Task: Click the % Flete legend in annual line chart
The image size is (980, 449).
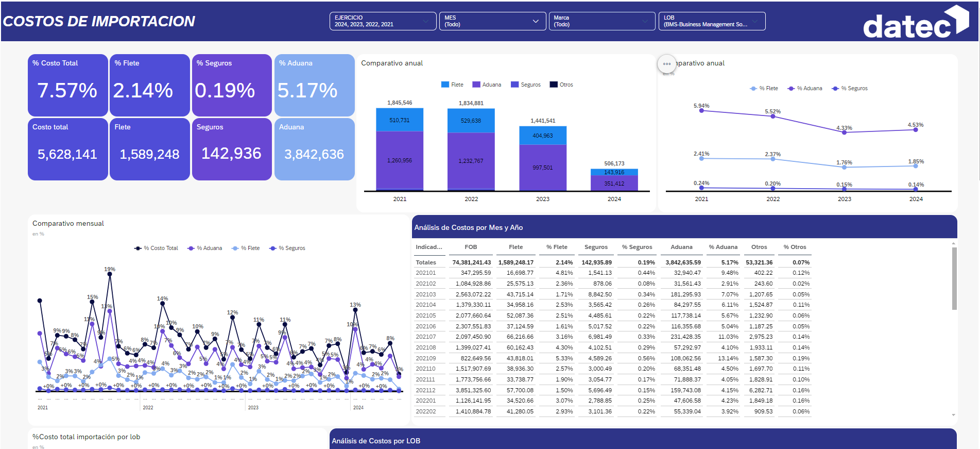Action: pos(764,88)
